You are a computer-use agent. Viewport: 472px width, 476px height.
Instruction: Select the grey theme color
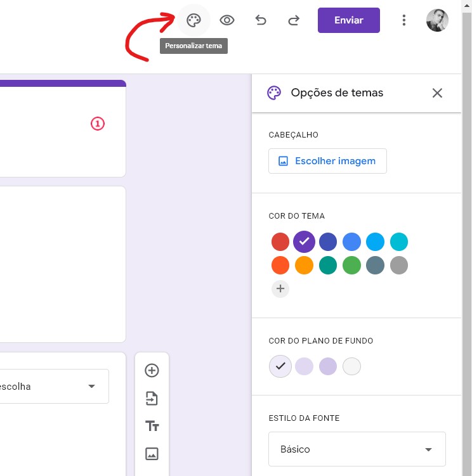click(x=399, y=266)
